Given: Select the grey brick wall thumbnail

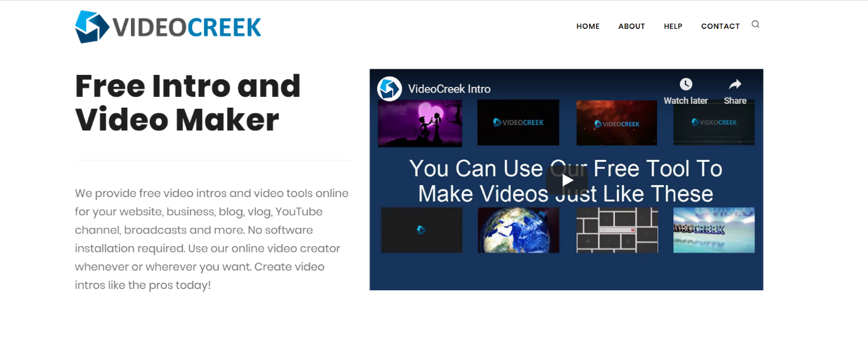Looking at the screenshot, I should (x=617, y=230).
